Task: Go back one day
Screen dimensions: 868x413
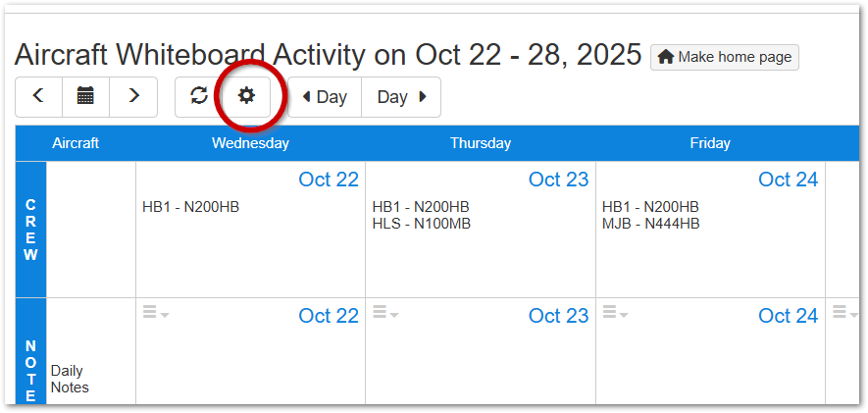Action: click(x=325, y=97)
